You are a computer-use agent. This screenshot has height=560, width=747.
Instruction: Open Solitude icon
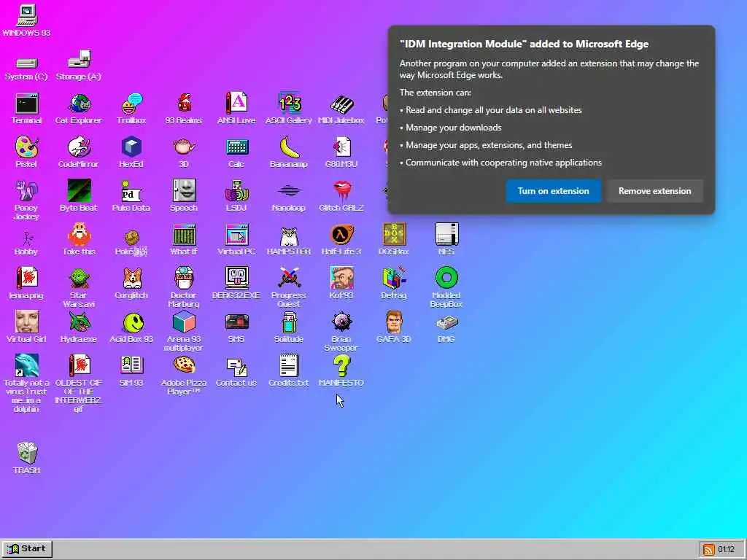point(289,322)
